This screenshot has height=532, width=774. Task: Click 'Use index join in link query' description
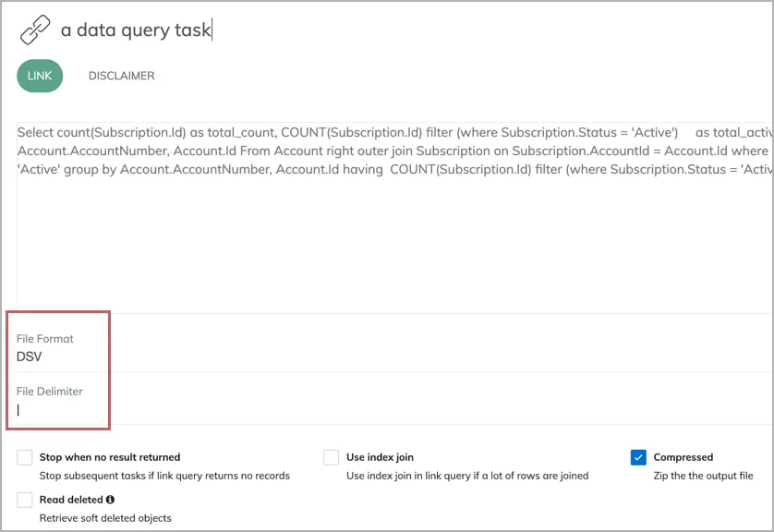(x=467, y=476)
